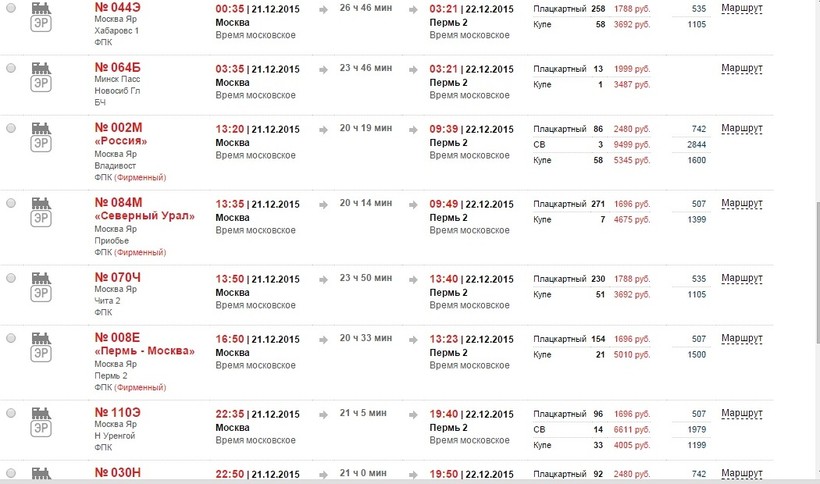Pick train № 070Ч with its radio button
820x484 pixels.
pyautogui.click(x=11, y=277)
